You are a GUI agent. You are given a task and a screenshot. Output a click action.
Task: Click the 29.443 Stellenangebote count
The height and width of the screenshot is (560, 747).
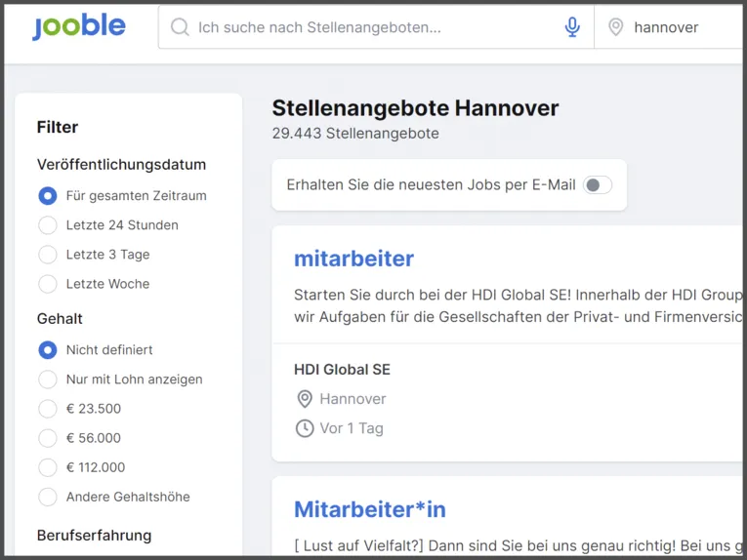355,134
